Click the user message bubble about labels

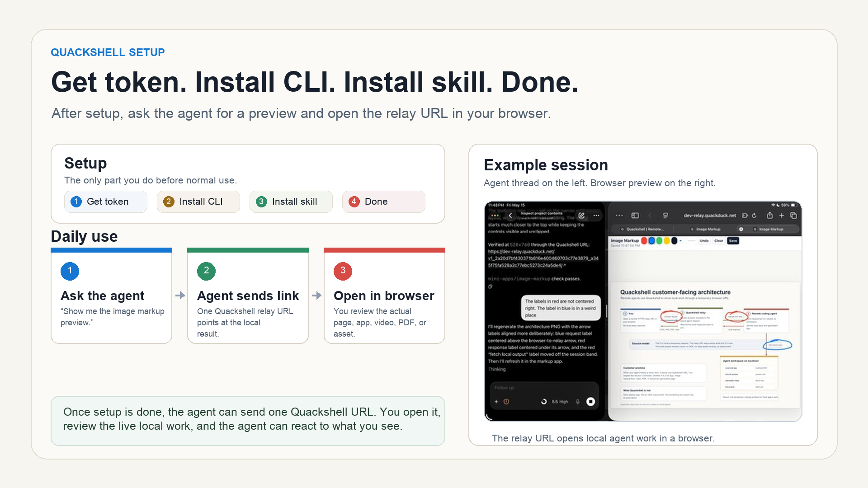pyautogui.click(x=561, y=308)
